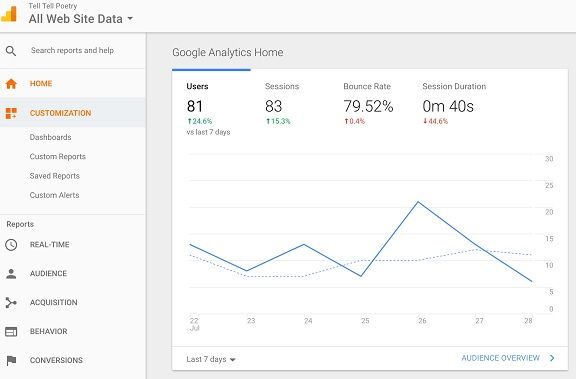Click the 83 sessions value

(x=274, y=106)
